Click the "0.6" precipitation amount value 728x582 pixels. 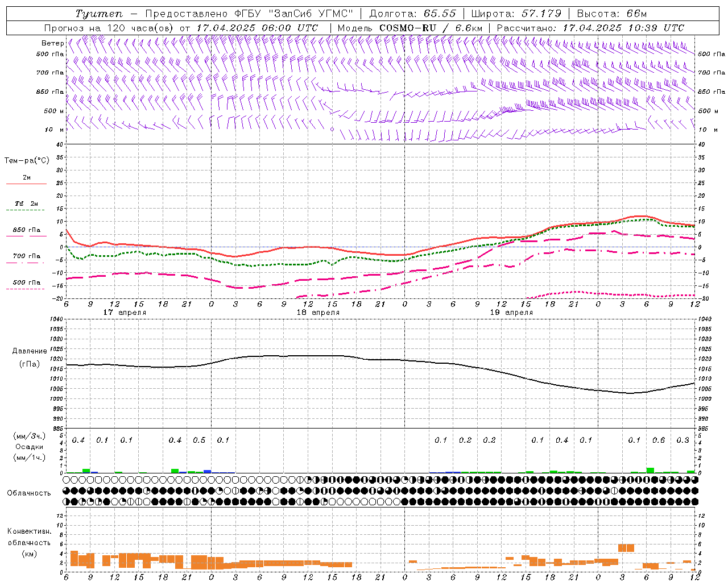[x=659, y=440]
